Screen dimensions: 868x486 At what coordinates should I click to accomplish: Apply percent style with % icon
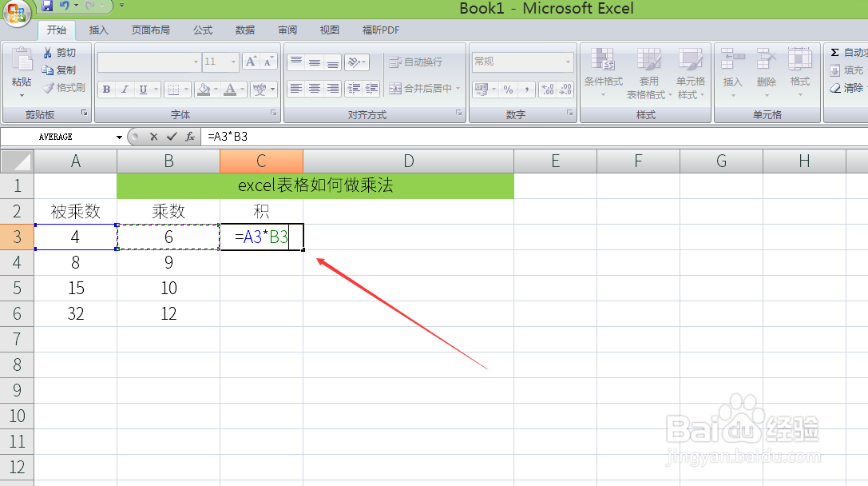tap(508, 89)
